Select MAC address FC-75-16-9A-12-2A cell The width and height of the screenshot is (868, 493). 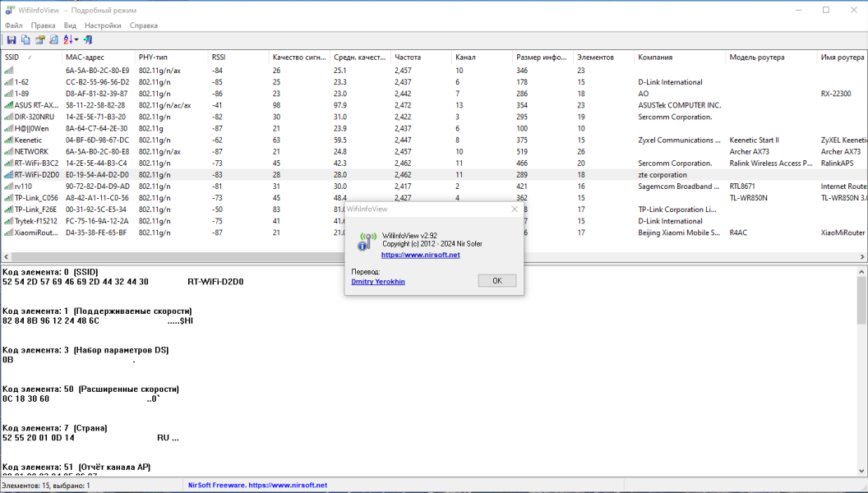97,221
